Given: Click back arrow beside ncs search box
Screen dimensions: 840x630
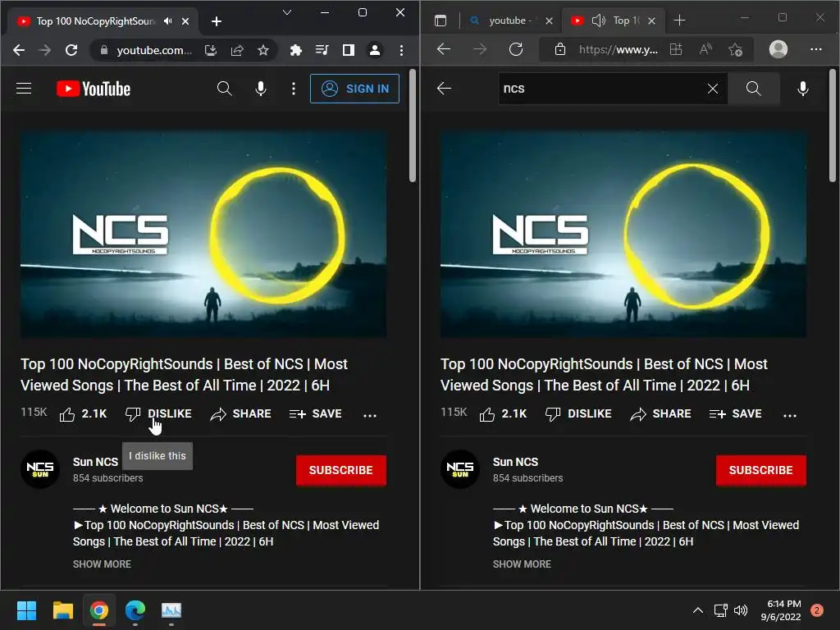Looking at the screenshot, I should [x=444, y=89].
